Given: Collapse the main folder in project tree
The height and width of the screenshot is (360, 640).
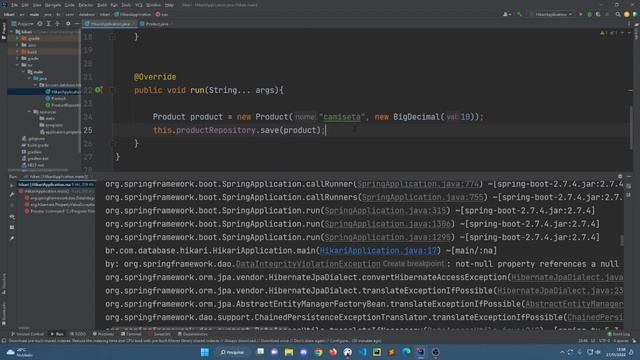Looking at the screenshot, I should point(24,72).
